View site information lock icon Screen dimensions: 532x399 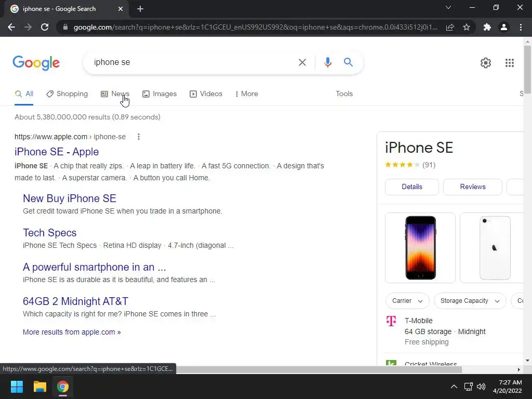point(65,27)
